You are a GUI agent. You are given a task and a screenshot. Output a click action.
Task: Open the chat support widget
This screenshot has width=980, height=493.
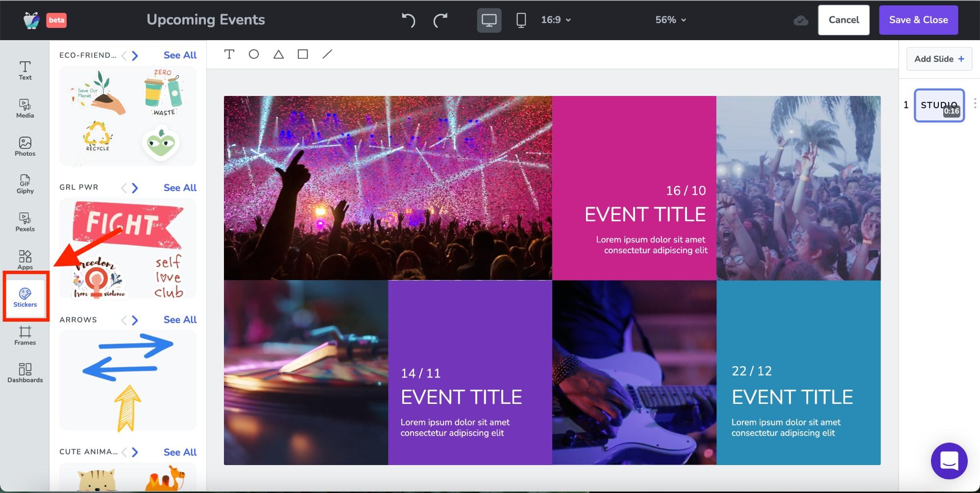949,461
